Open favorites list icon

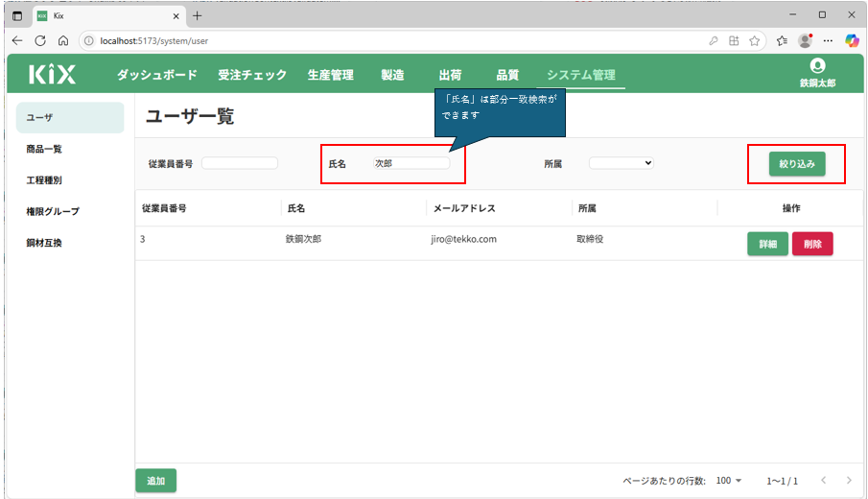782,41
